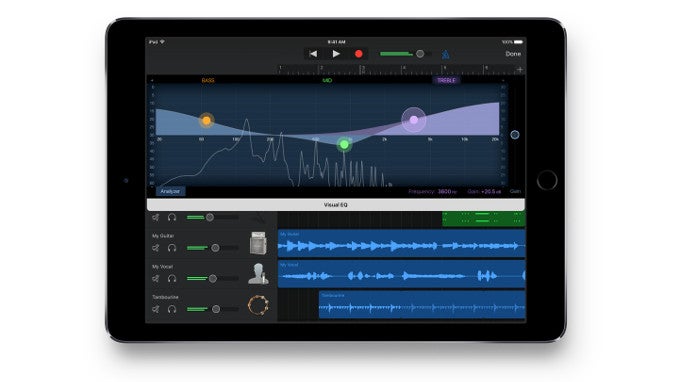Add song section with ruler plus icon

520,69
